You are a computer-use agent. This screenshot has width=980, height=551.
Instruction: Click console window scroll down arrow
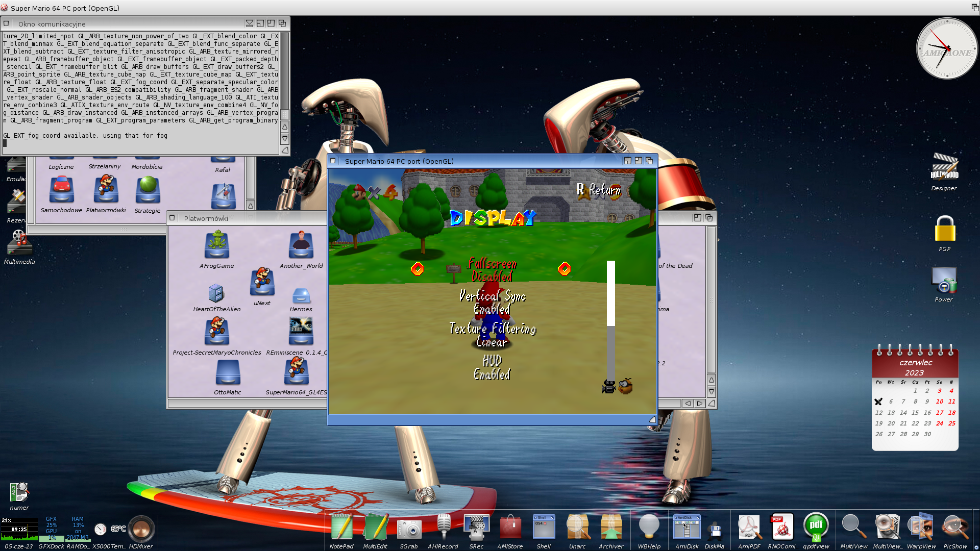(x=285, y=138)
